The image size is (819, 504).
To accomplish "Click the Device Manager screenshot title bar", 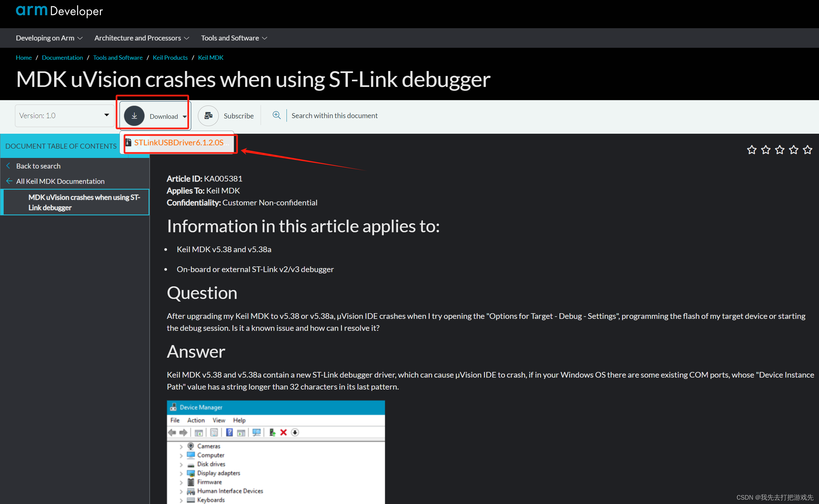I will (276, 407).
